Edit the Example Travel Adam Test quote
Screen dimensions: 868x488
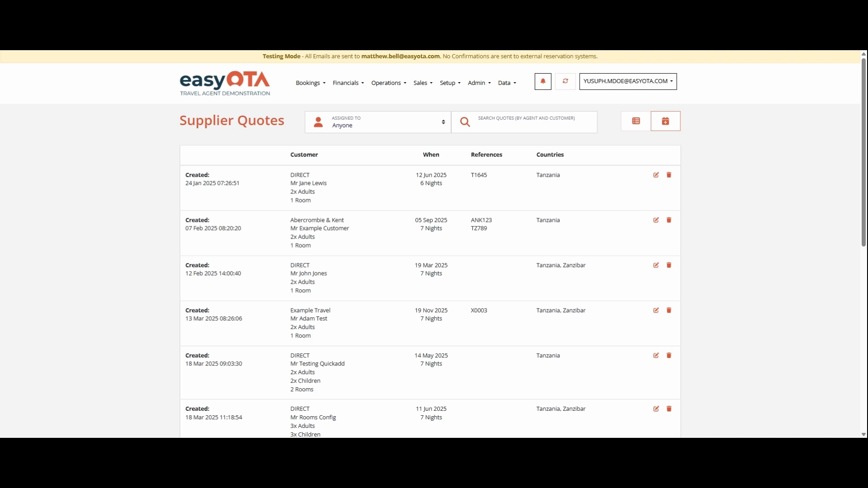[x=656, y=310]
